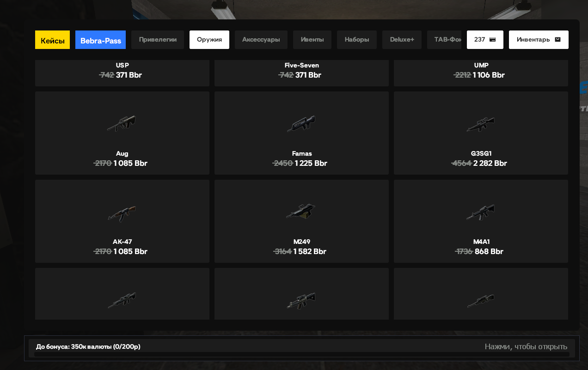Open the Привелегии tab

pyautogui.click(x=158, y=40)
